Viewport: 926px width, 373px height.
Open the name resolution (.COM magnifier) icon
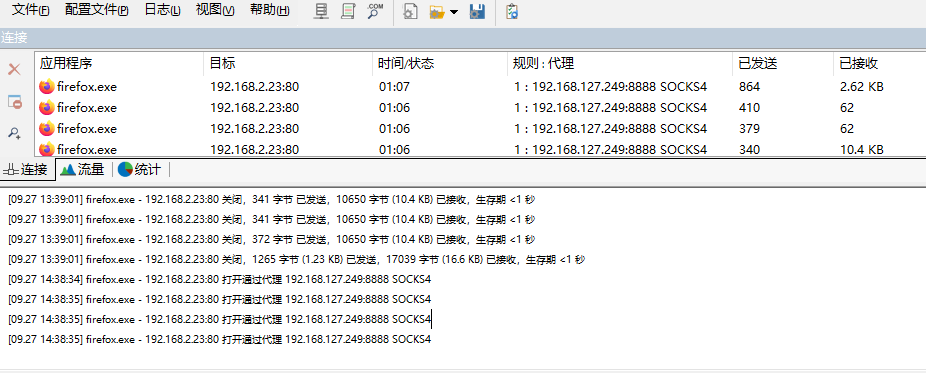click(x=375, y=11)
